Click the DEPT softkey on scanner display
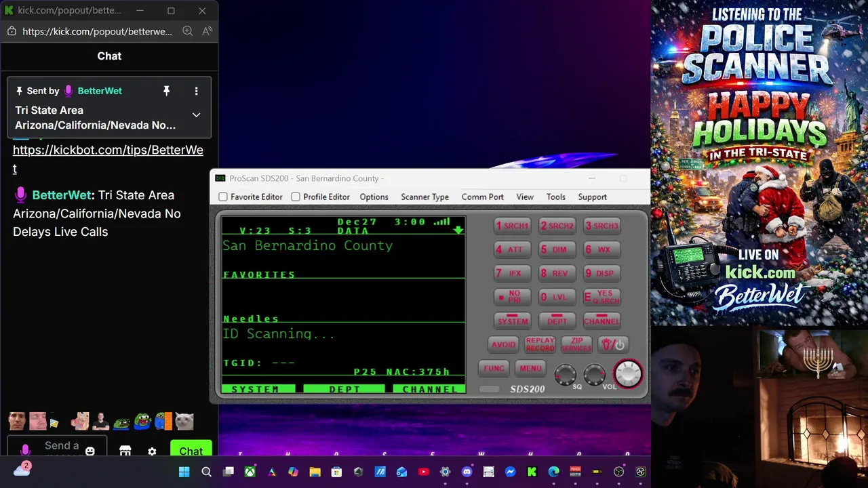The height and width of the screenshot is (488, 868). 344,389
